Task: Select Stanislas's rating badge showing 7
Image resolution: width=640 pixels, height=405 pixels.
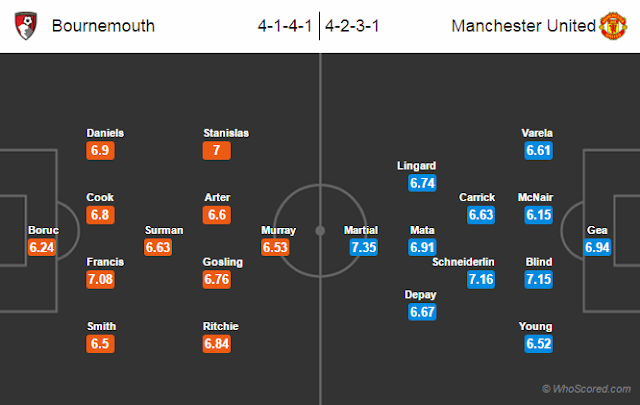Action: 217,151
